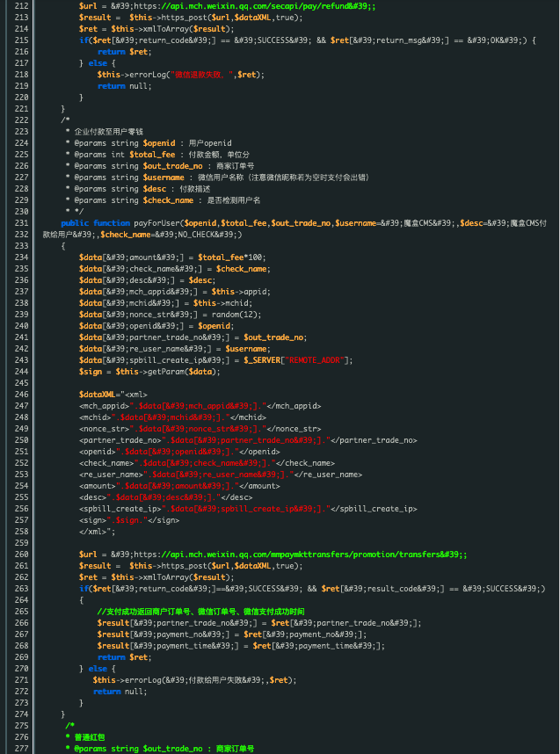560x754 pixels.
Task: Click '@params string $check_name' comment line
Action: [167, 200]
